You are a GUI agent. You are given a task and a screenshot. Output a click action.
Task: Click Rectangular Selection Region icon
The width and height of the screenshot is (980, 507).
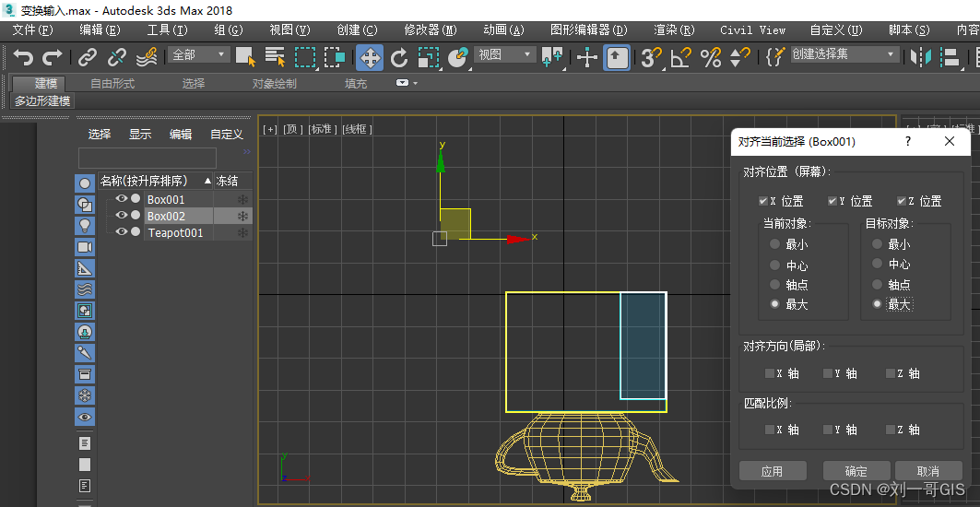(x=305, y=57)
